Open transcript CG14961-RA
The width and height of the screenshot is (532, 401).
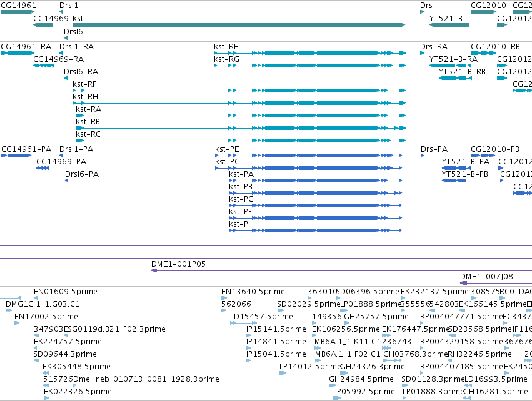(x=26, y=47)
